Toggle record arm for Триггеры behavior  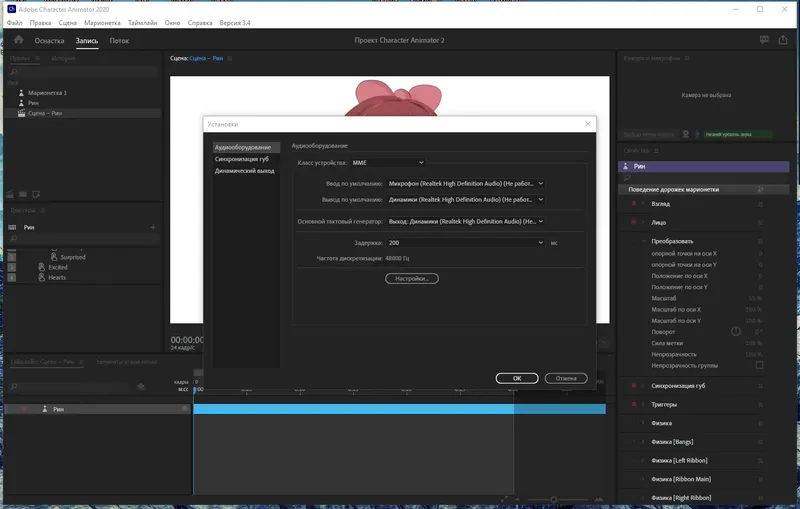click(x=634, y=404)
